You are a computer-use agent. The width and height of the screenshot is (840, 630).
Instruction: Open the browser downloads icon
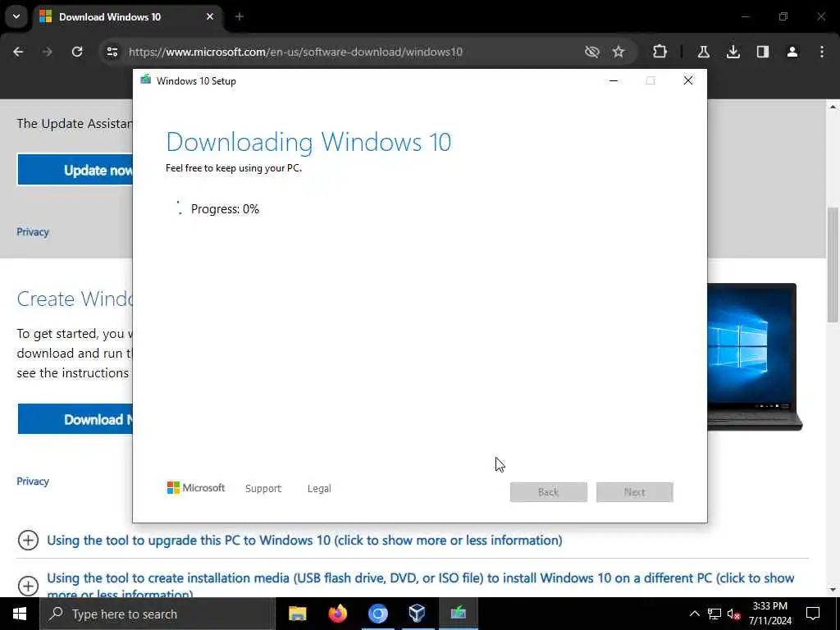click(x=733, y=52)
